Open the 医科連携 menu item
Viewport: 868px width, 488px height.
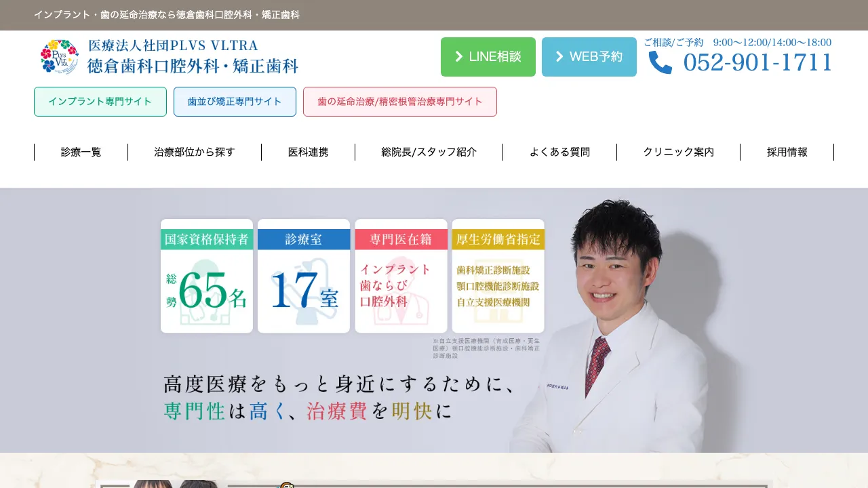(x=309, y=152)
